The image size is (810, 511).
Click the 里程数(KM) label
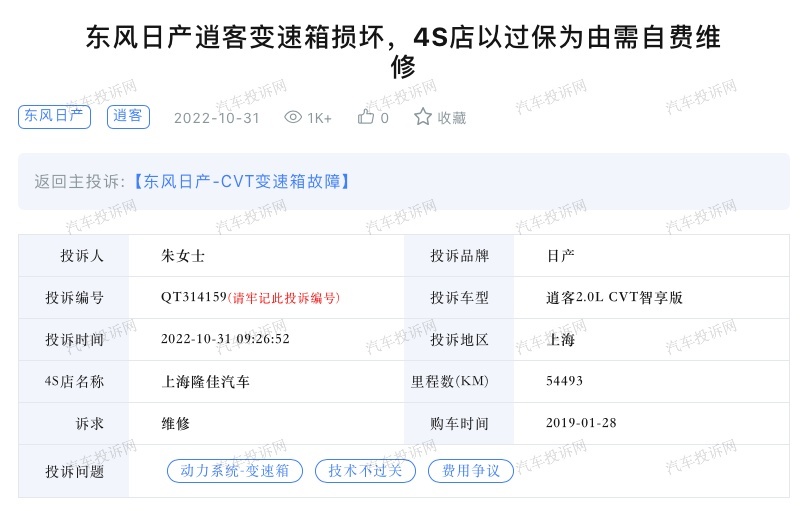pyautogui.click(x=449, y=381)
